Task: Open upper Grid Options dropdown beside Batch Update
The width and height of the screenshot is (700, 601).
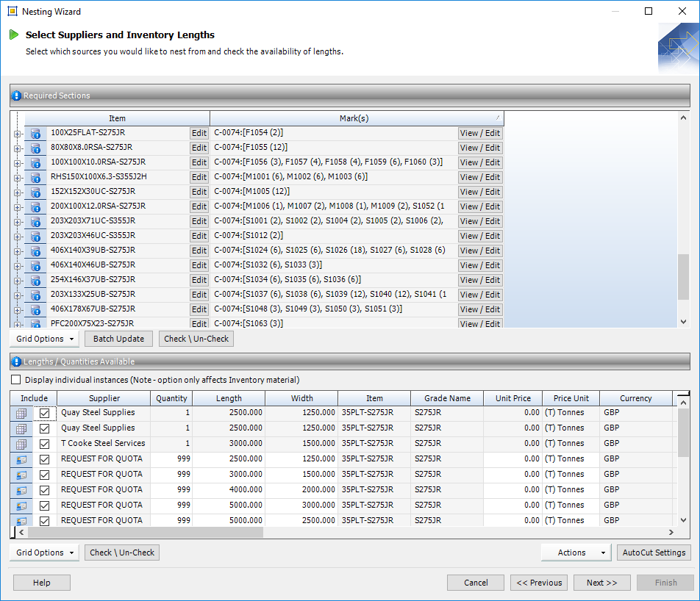Action: point(45,339)
